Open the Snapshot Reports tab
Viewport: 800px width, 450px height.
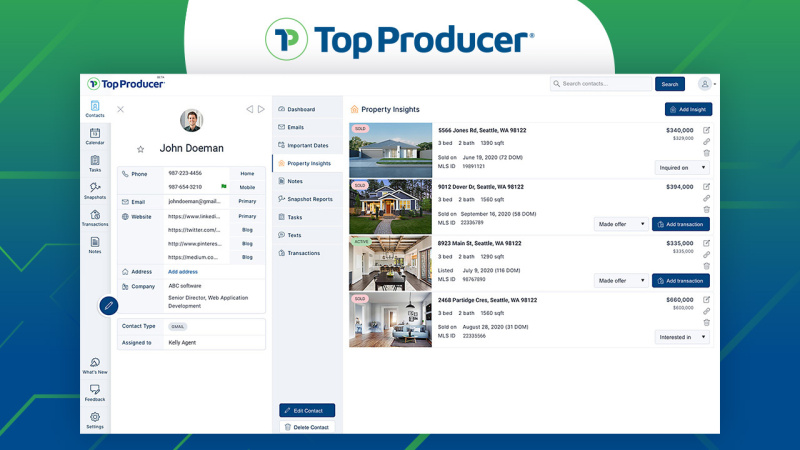[x=307, y=199]
